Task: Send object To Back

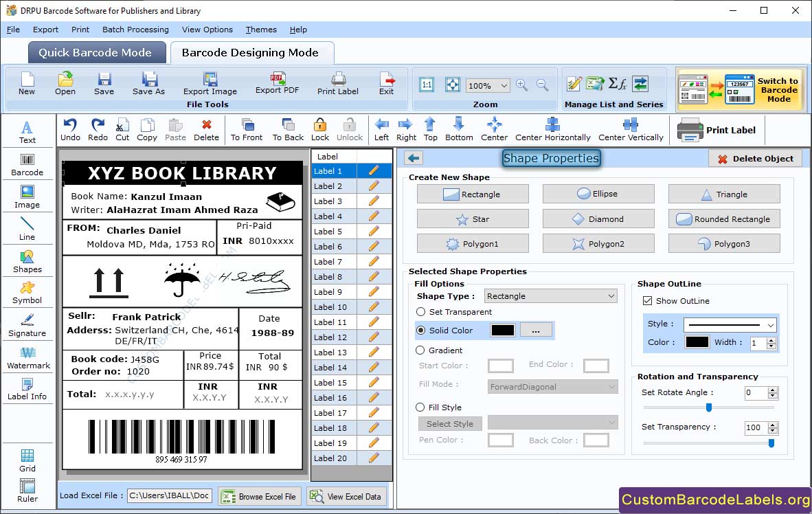Action: click(x=288, y=130)
